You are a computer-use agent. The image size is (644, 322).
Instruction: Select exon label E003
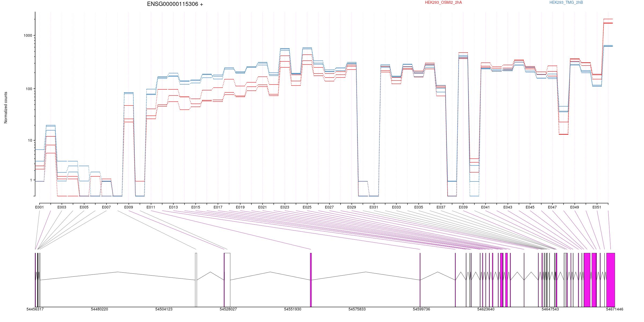(x=62, y=207)
